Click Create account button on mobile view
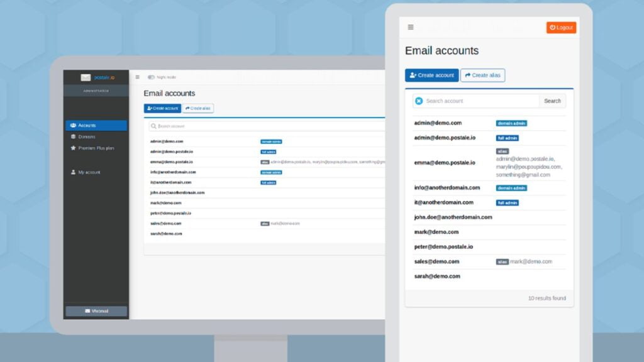Screen dimensions: 644x362 point(431,75)
